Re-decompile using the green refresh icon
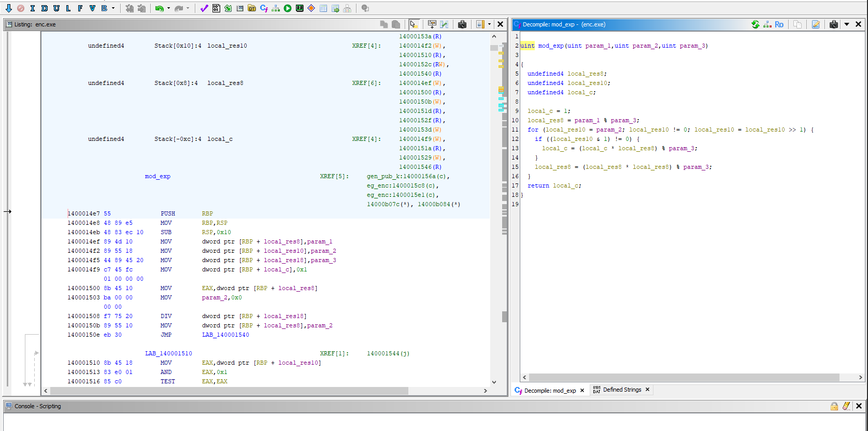868x431 pixels. pos(756,24)
